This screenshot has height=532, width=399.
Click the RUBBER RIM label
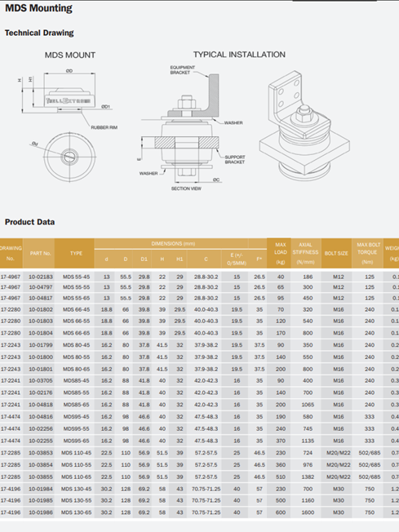(104, 127)
